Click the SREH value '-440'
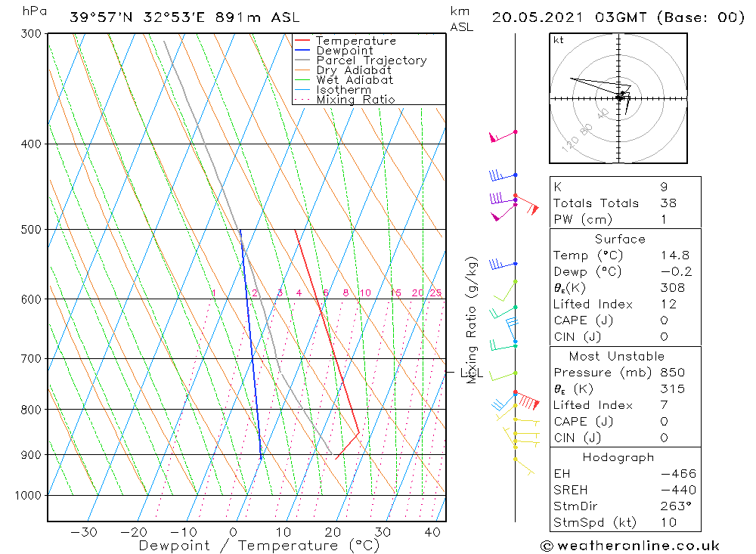This screenshot has width=756, height=554. pos(678,491)
